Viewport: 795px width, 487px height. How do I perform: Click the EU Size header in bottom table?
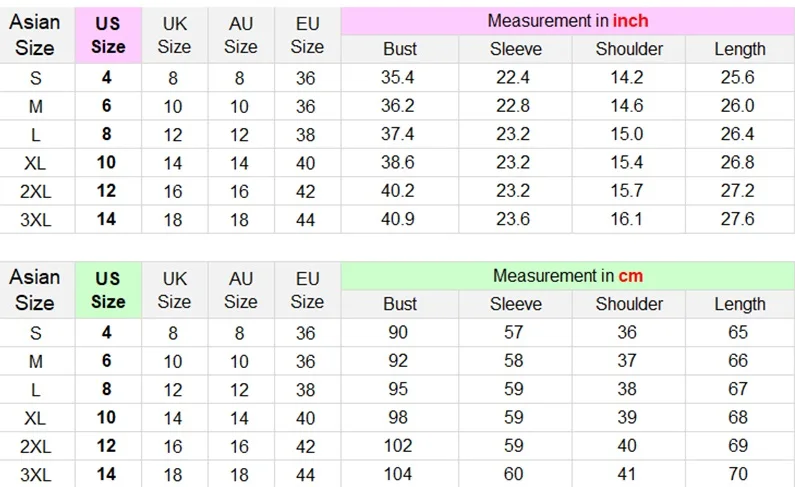(307, 290)
